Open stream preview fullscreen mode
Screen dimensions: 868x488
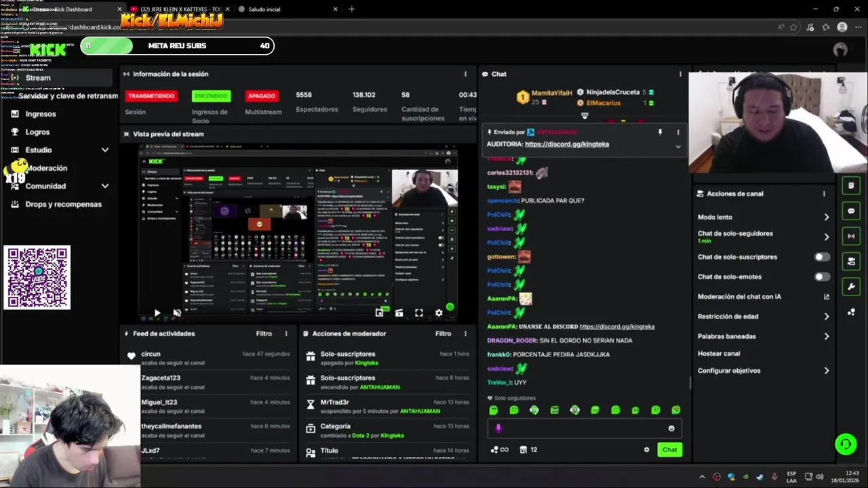point(419,313)
